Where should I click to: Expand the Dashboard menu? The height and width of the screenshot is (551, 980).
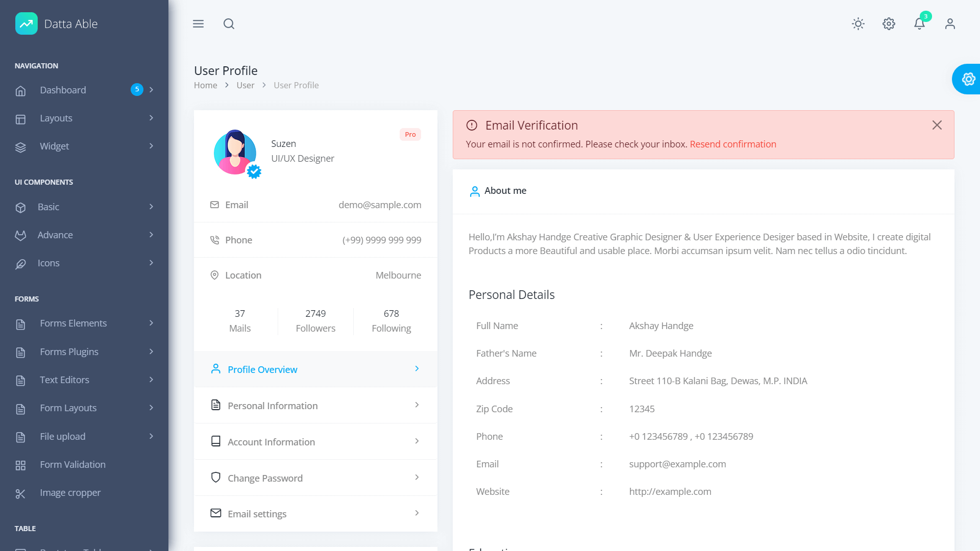pos(84,90)
